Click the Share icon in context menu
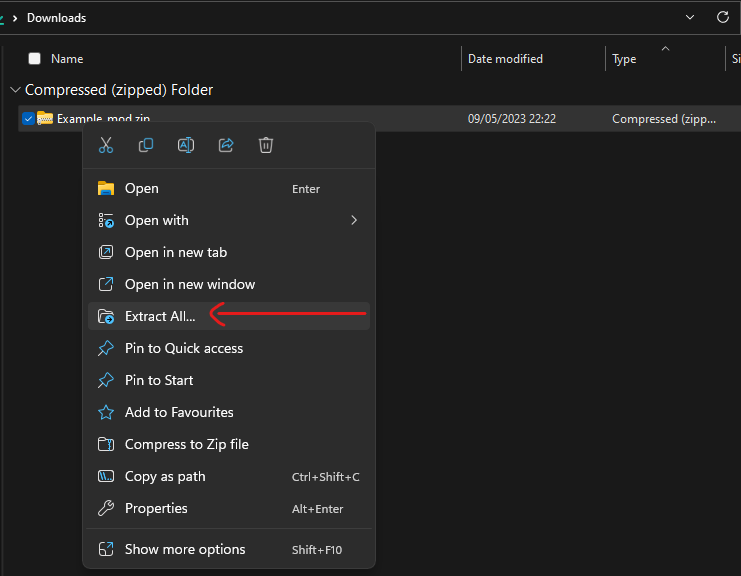This screenshot has height=576, width=741. point(226,145)
